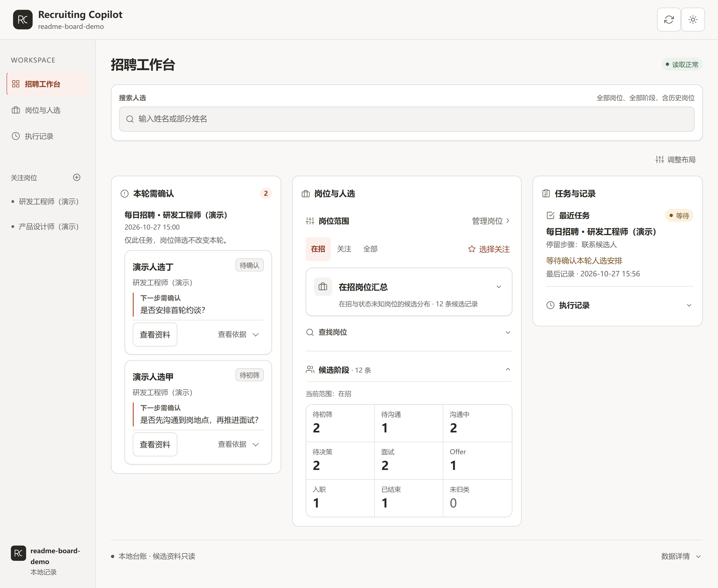Select the 在招 scope tab

click(x=318, y=249)
